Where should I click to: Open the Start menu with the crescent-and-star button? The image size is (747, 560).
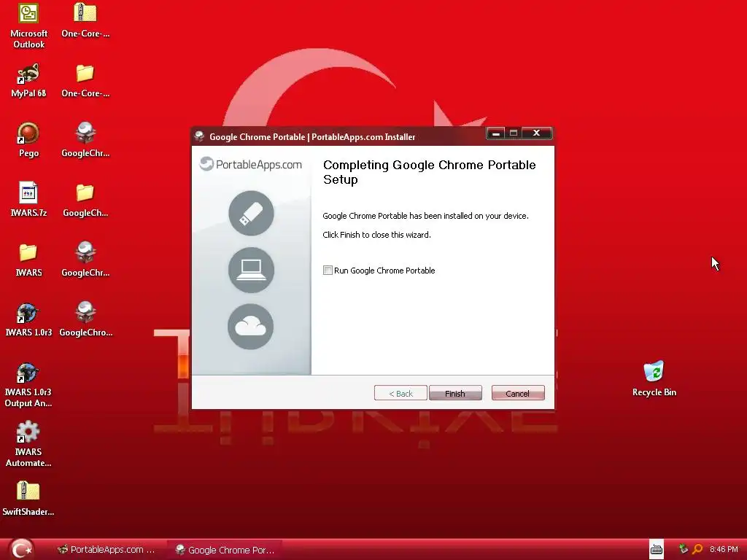coord(21,549)
